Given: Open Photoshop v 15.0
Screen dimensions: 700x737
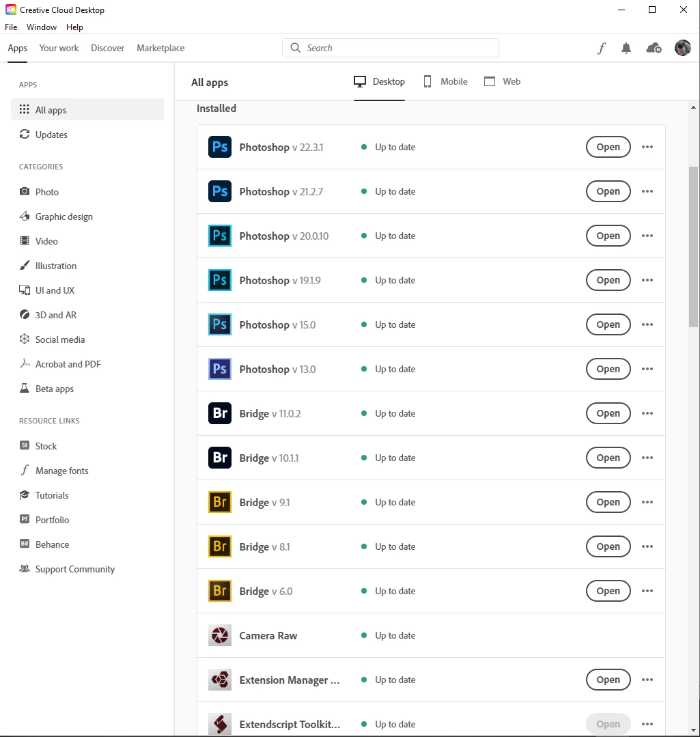Looking at the screenshot, I should point(608,324).
